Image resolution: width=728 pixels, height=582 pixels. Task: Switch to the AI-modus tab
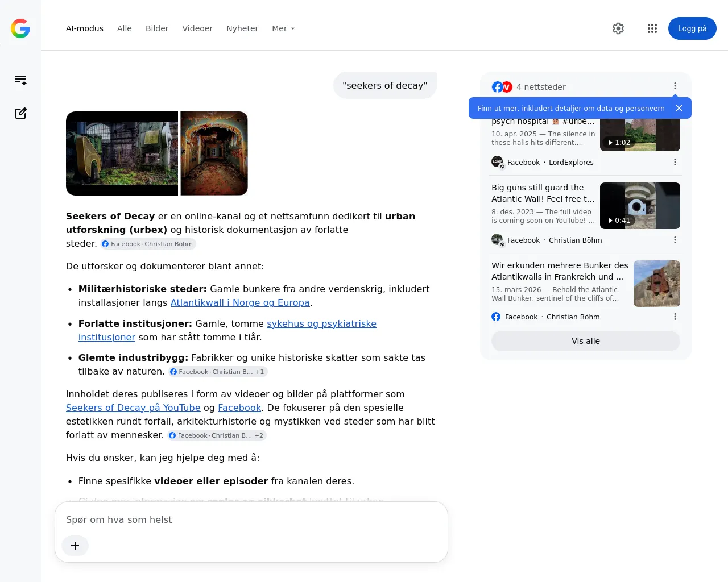[85, 28]
